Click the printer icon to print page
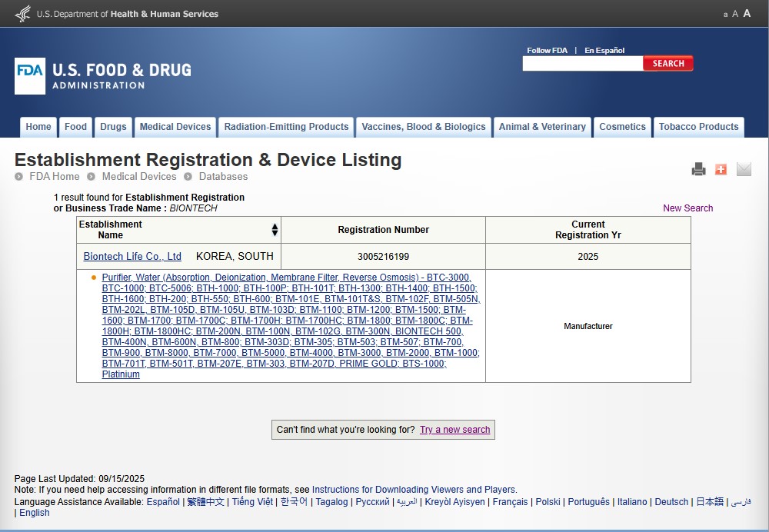 [698, 169]
